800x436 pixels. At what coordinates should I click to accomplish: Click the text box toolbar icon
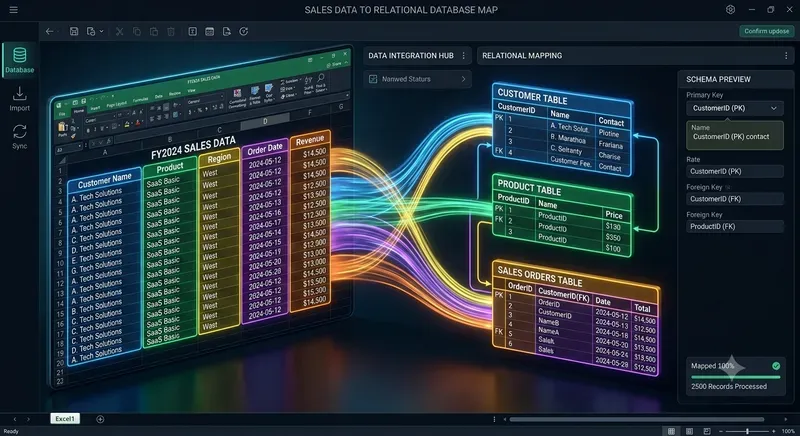[x=192, y=32]
